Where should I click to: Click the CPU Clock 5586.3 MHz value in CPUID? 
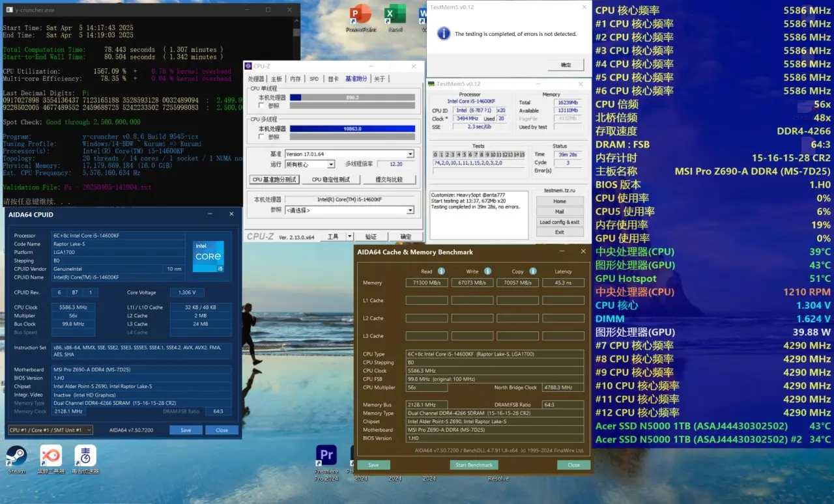72,307
